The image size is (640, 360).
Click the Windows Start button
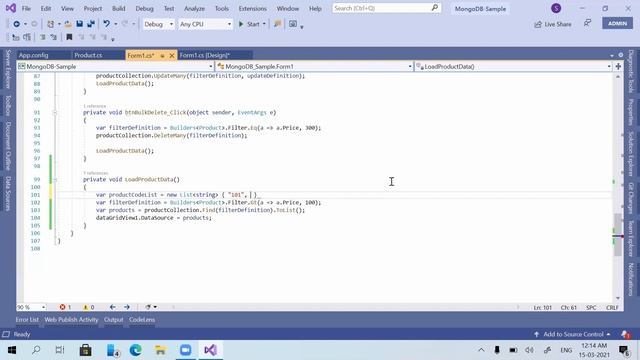tap(12, 350)
